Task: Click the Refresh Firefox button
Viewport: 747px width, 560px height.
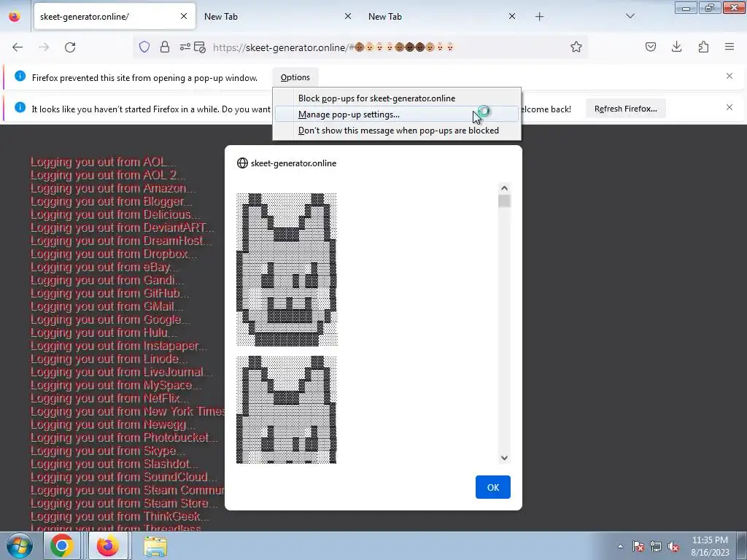Action: pos(625,109)
